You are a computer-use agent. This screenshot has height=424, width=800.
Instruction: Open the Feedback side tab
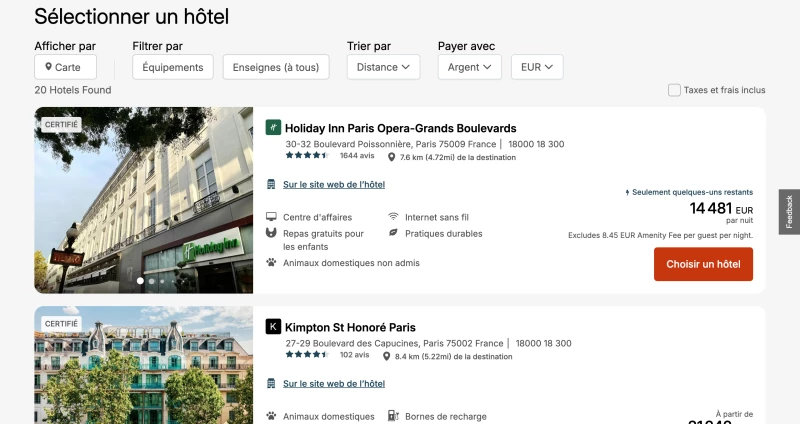pos(789,212)
